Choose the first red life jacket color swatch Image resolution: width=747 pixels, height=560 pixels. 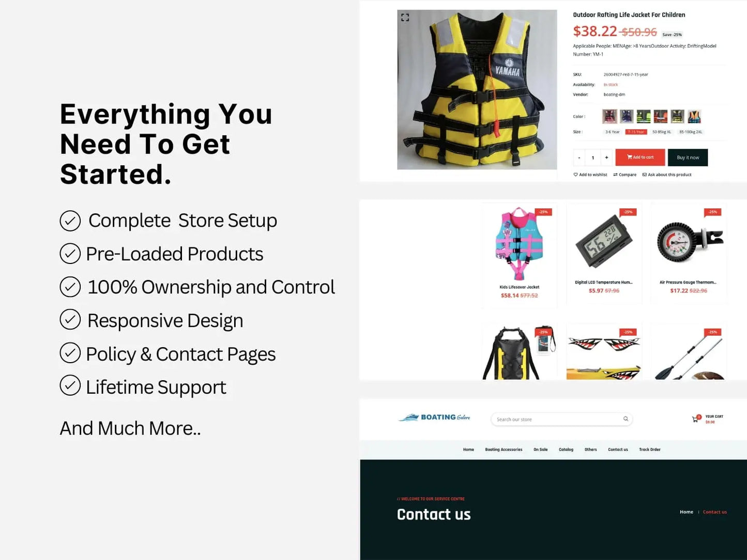point(609,116)
